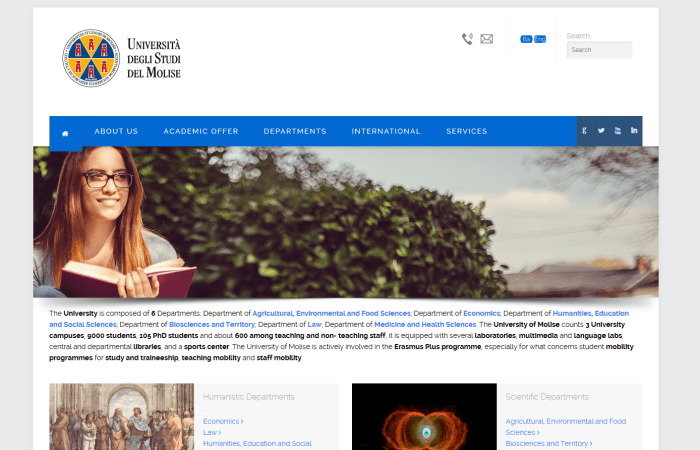The height and width of the screenshot is (450, 700).
Task: Expand the Departments menu
Action: 295,131
